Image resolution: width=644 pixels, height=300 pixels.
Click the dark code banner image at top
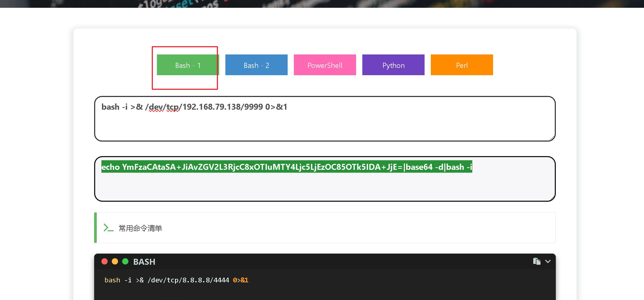322,4
